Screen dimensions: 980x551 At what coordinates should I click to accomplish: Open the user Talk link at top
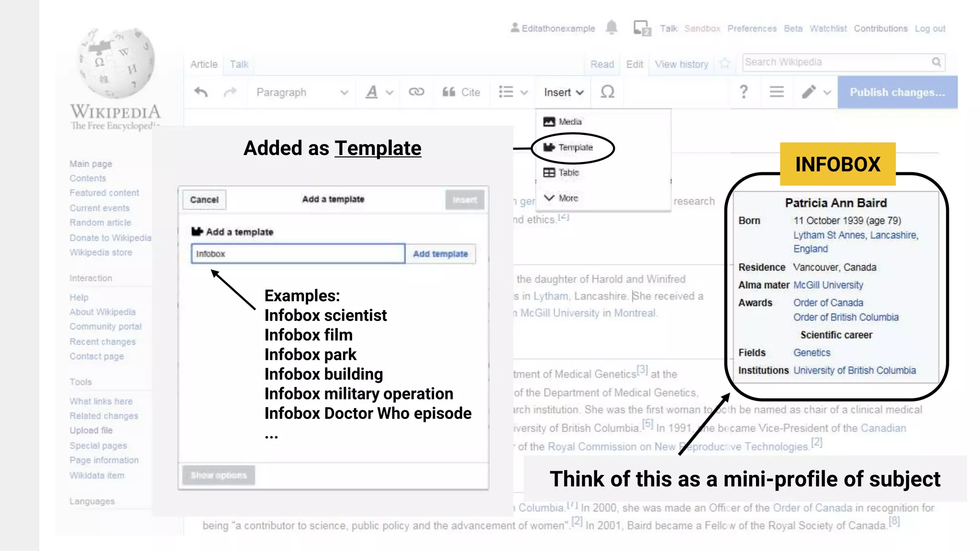[668, 28]
